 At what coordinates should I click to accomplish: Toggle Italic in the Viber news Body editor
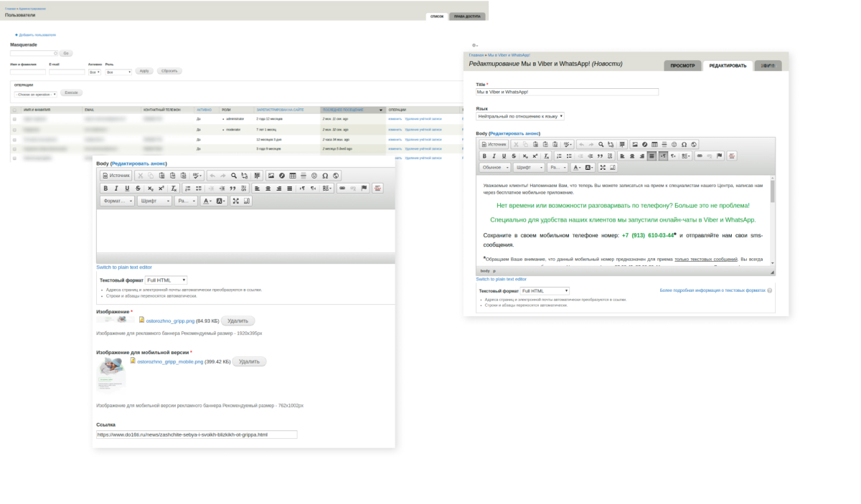tap(494, 156)
